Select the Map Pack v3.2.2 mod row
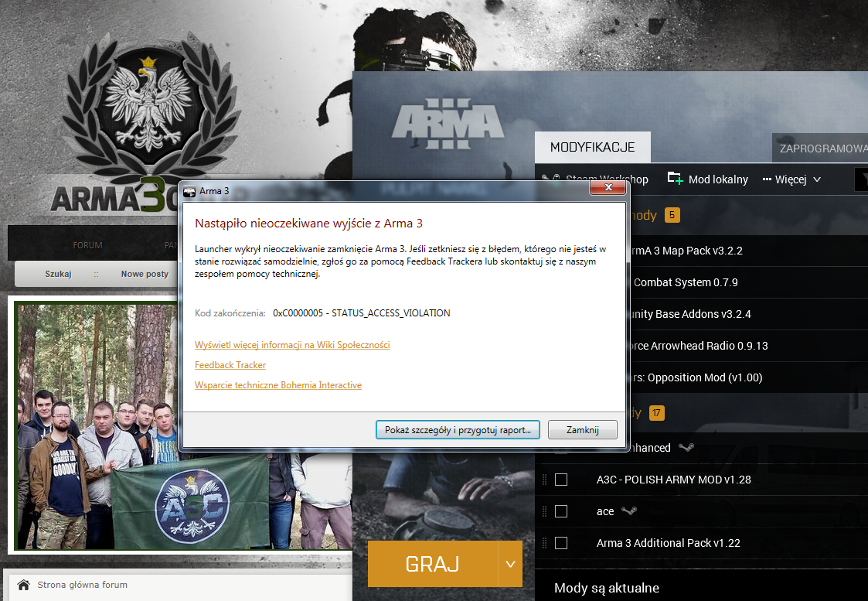Viewport: 868px width, 601px height. pos(748,251)
